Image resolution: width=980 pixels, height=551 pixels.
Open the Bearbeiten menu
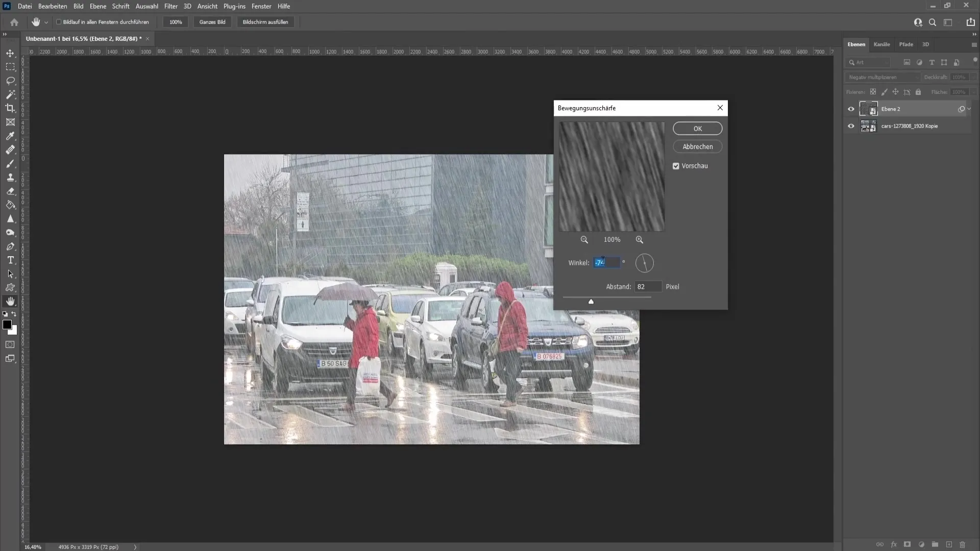pyautogui.click(x=53, y=6)
